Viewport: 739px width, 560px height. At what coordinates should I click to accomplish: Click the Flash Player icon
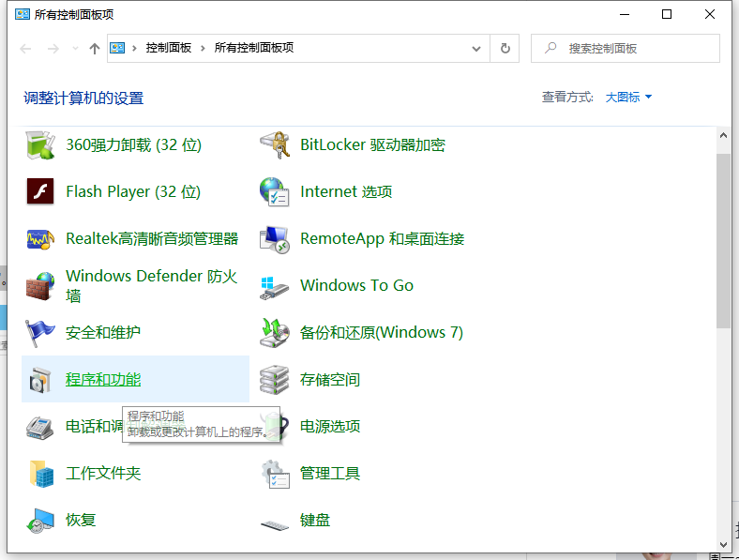coord(40,191)
